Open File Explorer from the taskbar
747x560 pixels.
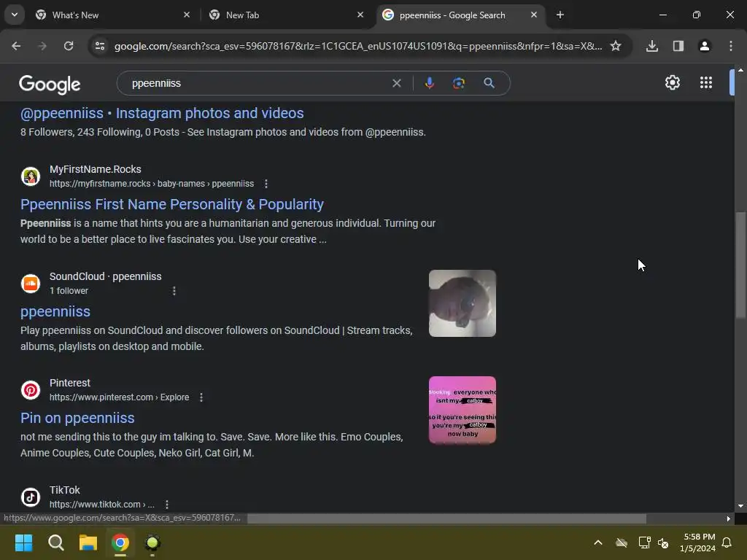pyautogui.click(x=88, y=542)
